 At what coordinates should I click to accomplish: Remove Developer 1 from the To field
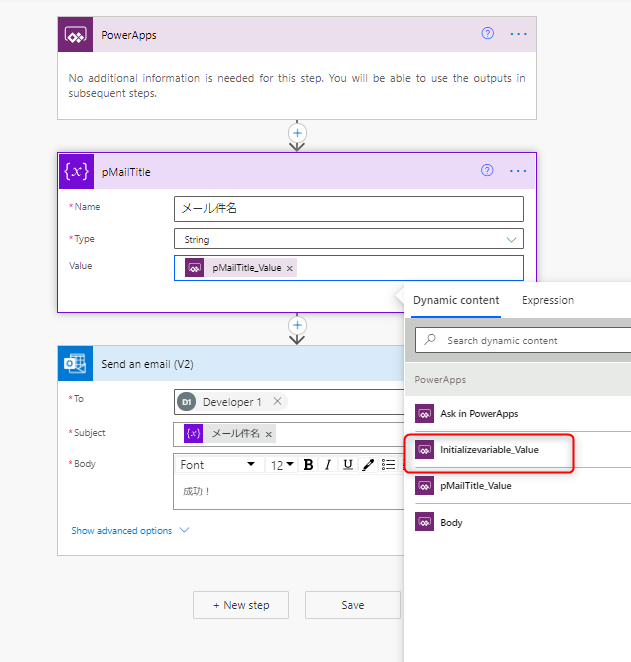click(277, 401)
